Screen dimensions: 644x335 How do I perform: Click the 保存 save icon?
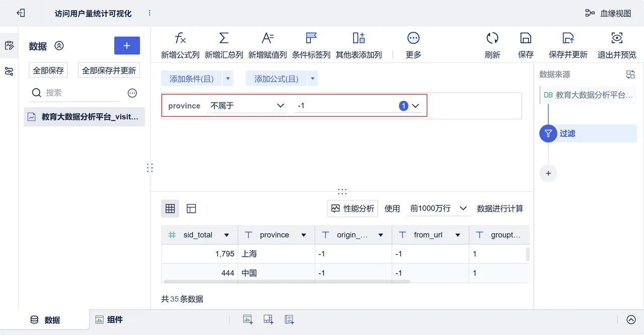point(526,45)
